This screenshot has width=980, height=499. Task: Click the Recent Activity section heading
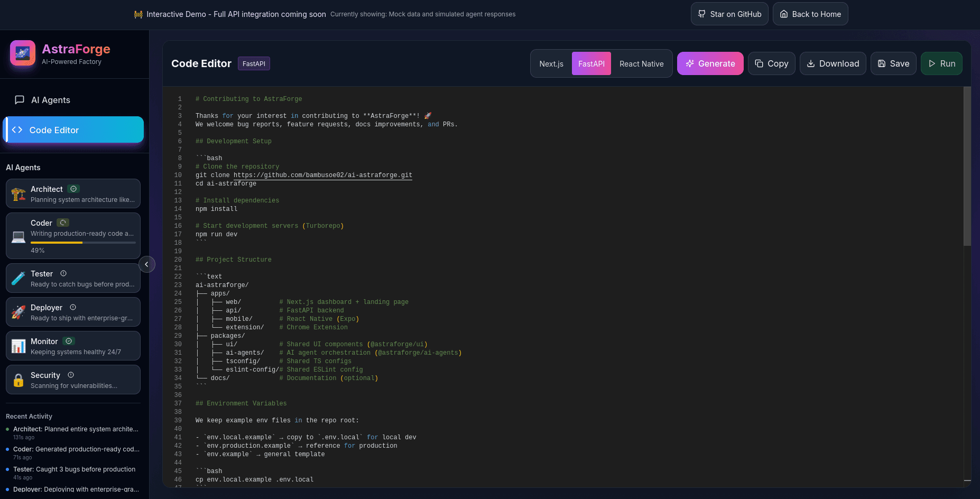pos(29,417)
